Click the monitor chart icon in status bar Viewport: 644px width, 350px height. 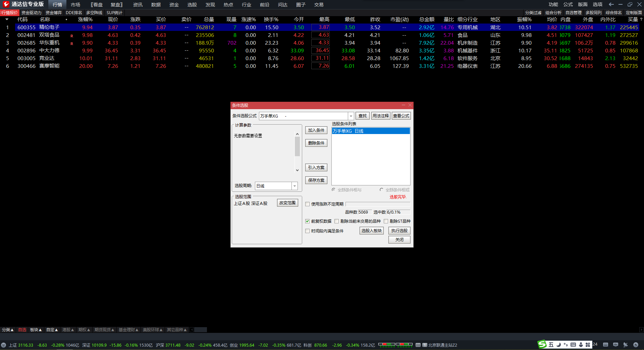(615, 345)
